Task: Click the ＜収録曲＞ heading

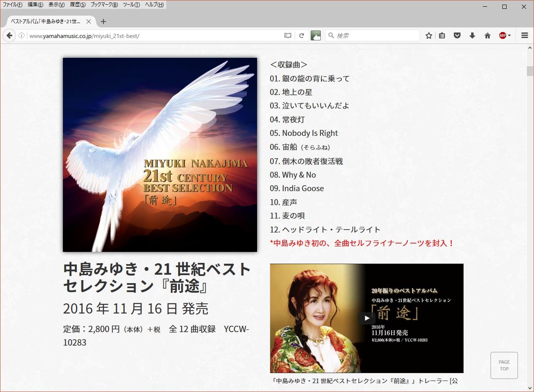Action: 289,65
